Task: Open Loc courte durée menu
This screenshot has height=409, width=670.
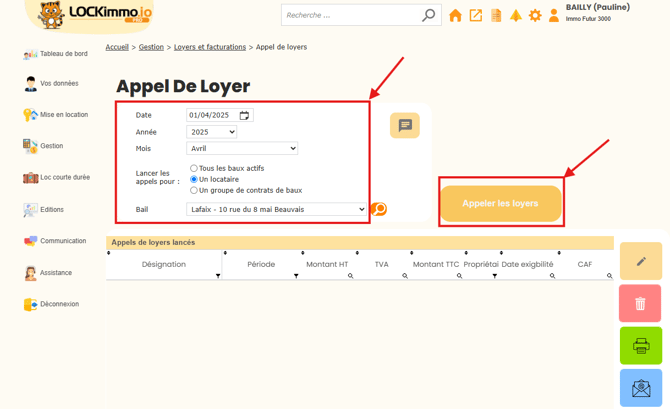Action: click(56, 177)
